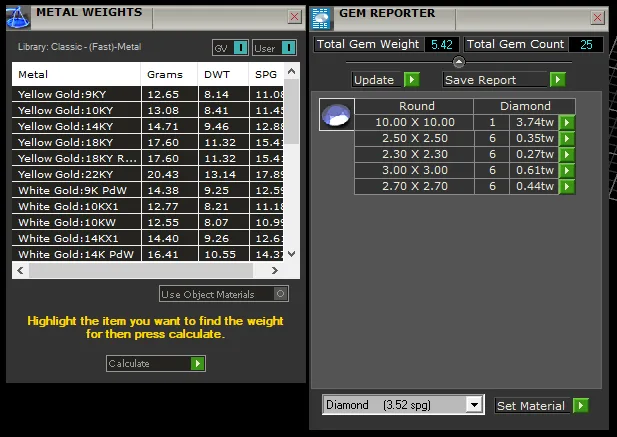
Task: Click the Metal Weights scale icon
Action: [18, 18]
